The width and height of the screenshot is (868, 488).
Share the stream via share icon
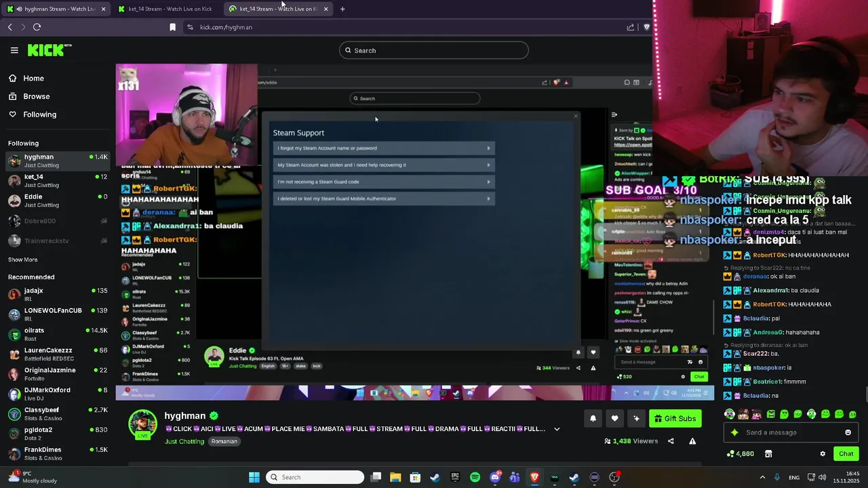point(671,441)
